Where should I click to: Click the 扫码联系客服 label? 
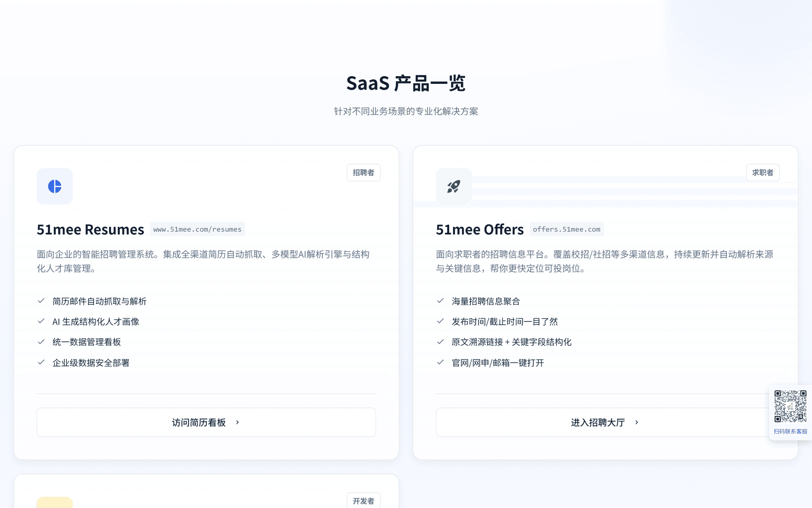790,431
